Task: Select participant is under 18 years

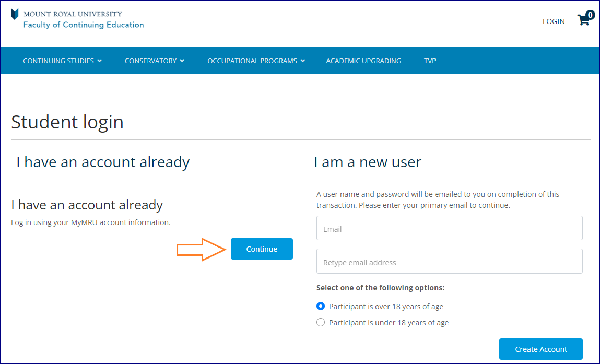Action: 321,322
